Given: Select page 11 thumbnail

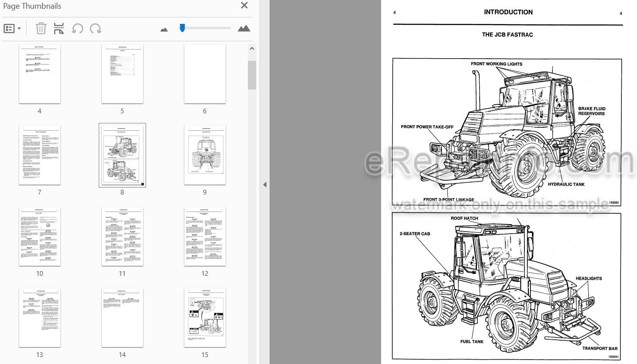Looking at the screenshot, I should coord(122,237).
